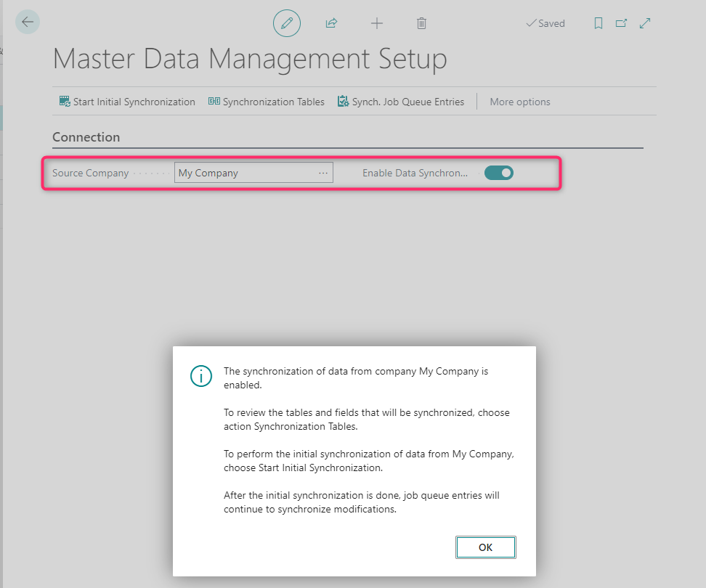Viewport: 706px width, 588px height.
Task: Click the back arrow button
Action: [28, 23]
